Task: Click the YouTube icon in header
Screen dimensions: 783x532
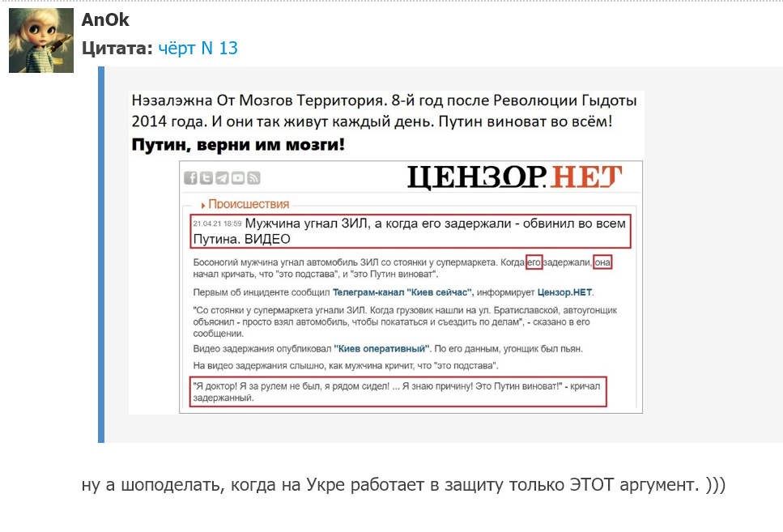Action: pyautogui.click(x=238, y=178)
